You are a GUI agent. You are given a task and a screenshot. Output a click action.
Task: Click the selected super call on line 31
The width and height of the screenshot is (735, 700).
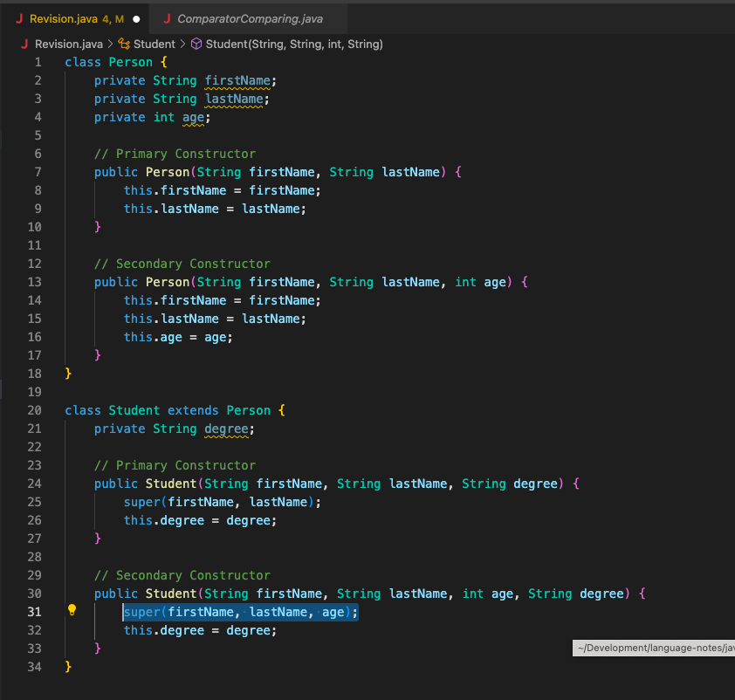pyautogui.click(x=240, y=612)
